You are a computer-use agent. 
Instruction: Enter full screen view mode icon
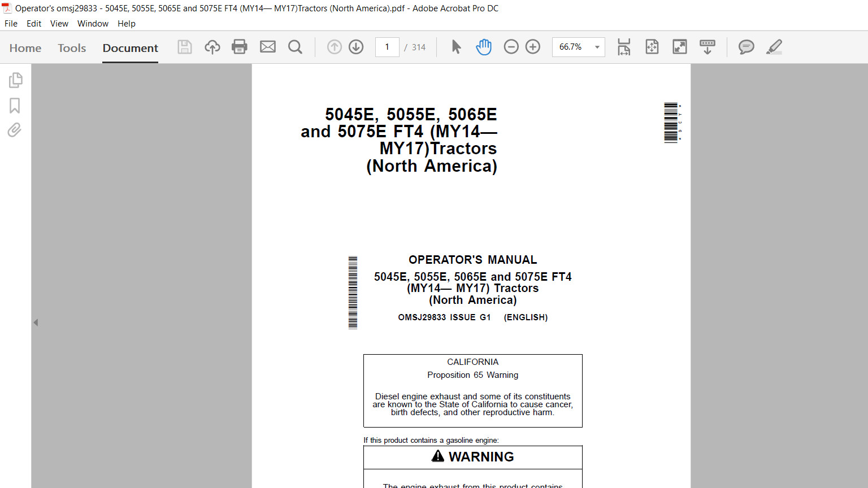pyautogui.click(x=680, y=47)
